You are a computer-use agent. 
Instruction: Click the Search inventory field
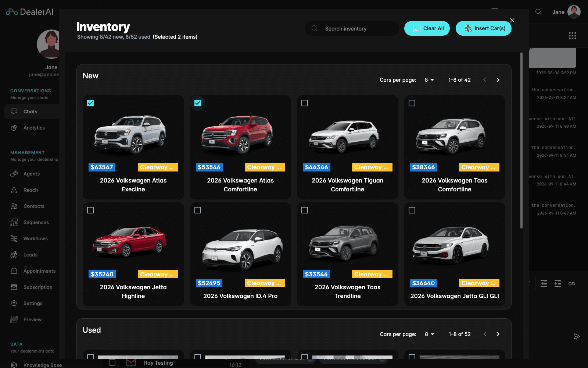(352, 28)
